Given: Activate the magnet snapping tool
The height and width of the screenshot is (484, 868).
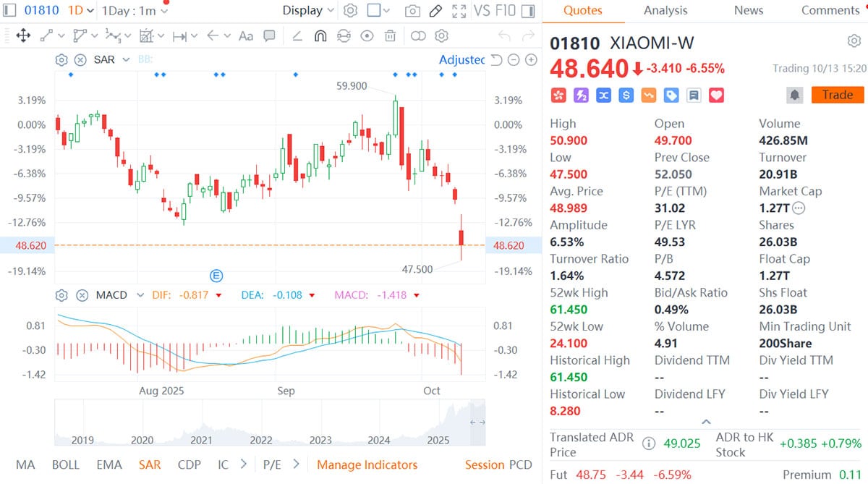Looking at the screenshot, I should pyautogui.click(x=320, y=35).
